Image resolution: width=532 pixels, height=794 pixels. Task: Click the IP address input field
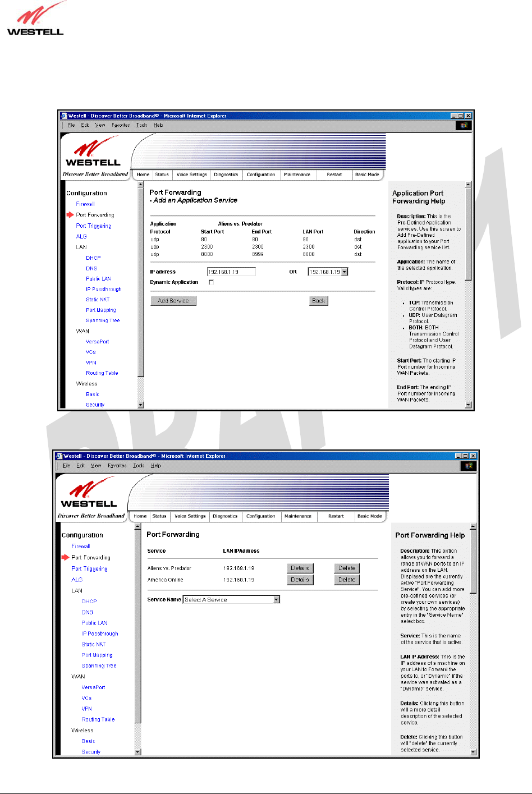tap(231, 272)
